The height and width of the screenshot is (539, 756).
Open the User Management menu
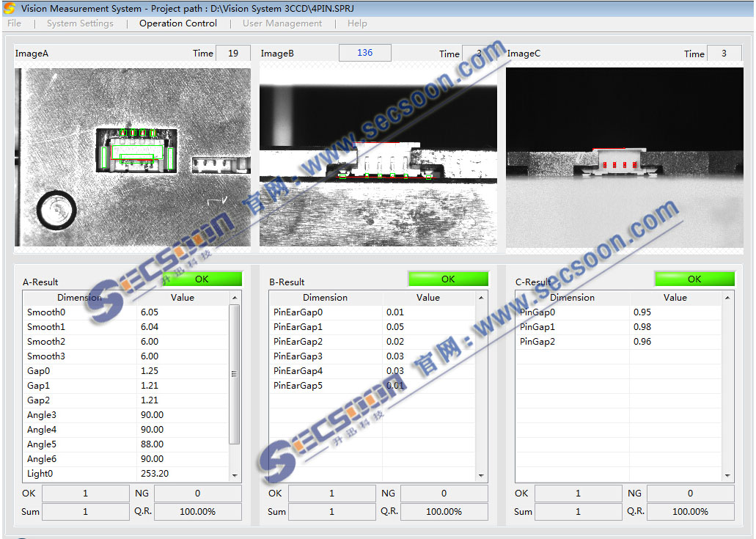282,23
